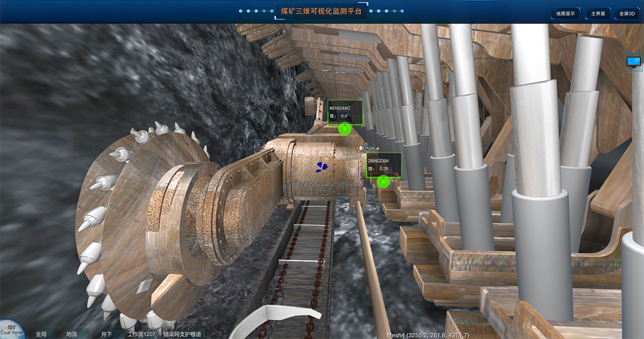Image resolution: width=644 pixels, height=339 pixels.
Task: Open the 2B8E2394 sensor info label
Action: pos(384,165)
